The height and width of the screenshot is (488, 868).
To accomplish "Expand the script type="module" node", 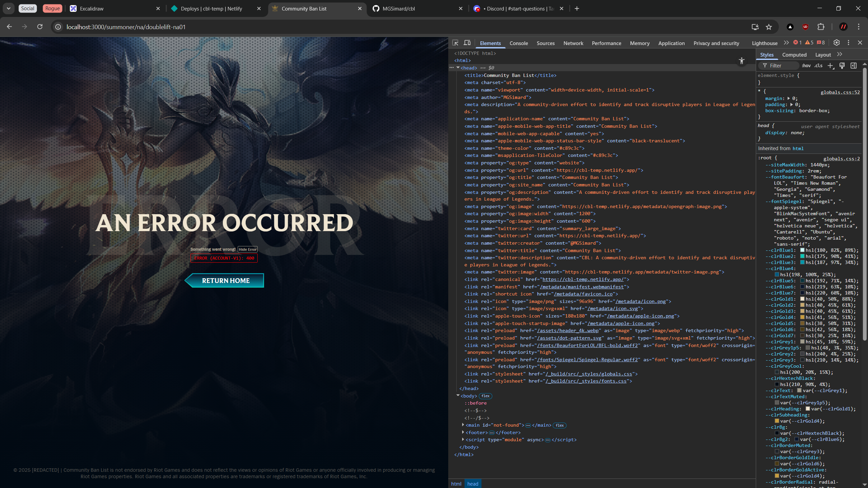I will tap(463, 439).
